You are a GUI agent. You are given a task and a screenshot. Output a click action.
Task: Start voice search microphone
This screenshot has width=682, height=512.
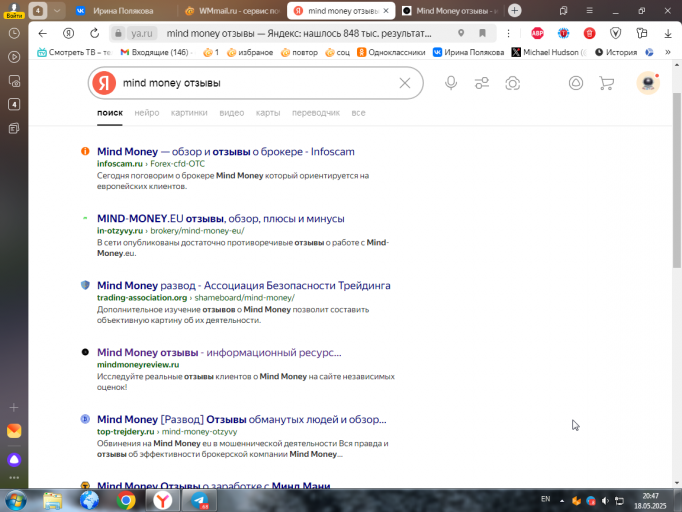(x=451, y=83)
